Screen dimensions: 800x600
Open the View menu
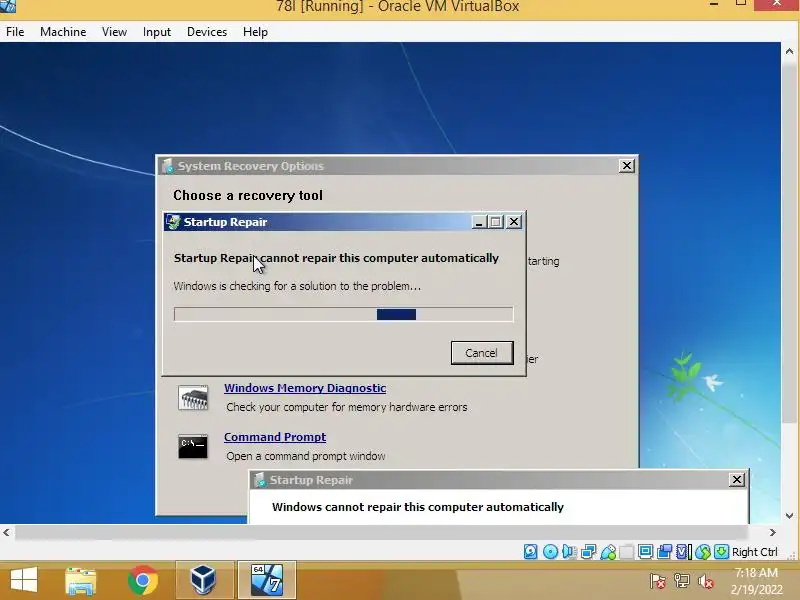114,32
